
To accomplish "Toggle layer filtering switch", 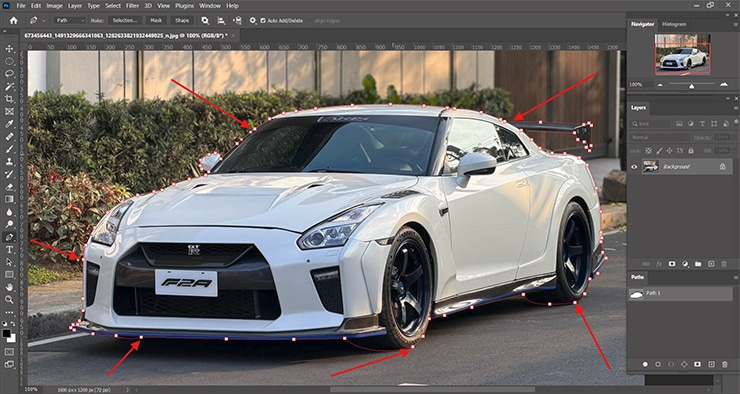I will point(737,123).
